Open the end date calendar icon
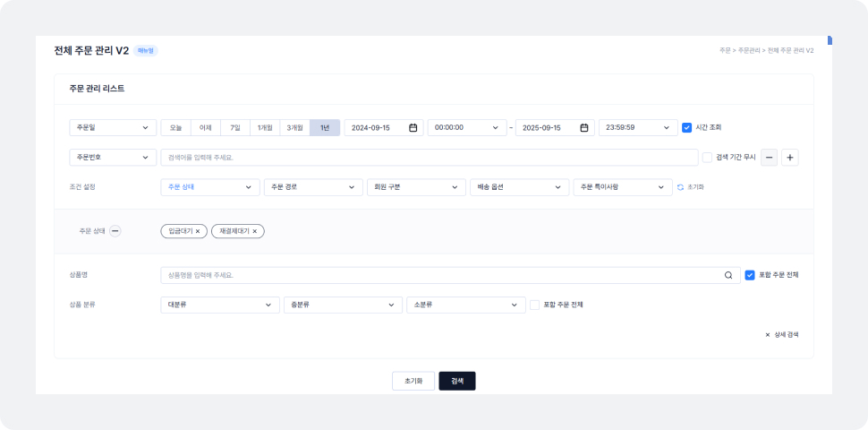The height and width of the screenshot is (430, 868). pos(583,128)
